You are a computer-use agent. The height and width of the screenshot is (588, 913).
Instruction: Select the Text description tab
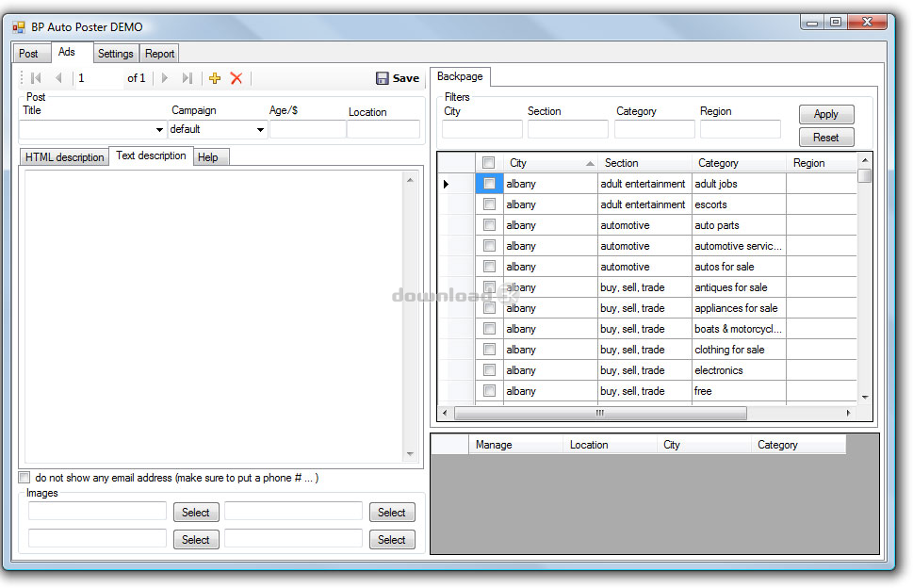[x=151, y=155]
